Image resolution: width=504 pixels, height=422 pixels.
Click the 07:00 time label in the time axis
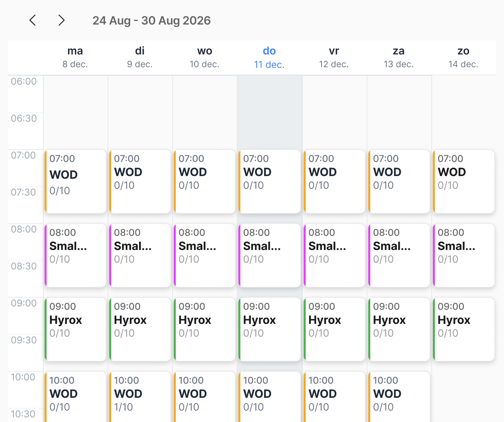pos(24,155)
